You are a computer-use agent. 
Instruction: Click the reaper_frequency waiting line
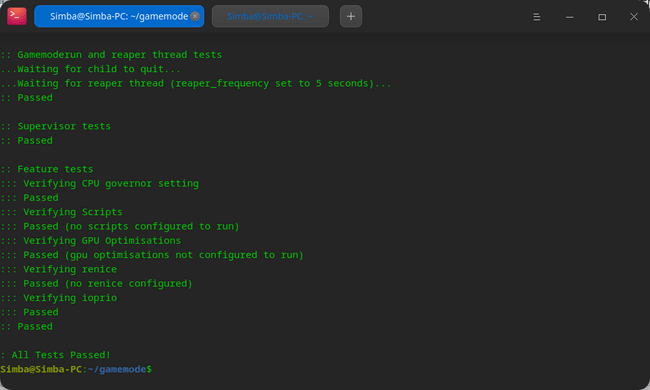pyautogui.click(x=196, y=83)
